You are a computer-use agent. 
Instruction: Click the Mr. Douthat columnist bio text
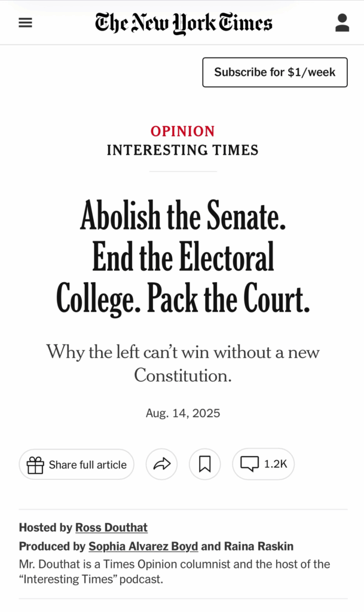[174, 571]
